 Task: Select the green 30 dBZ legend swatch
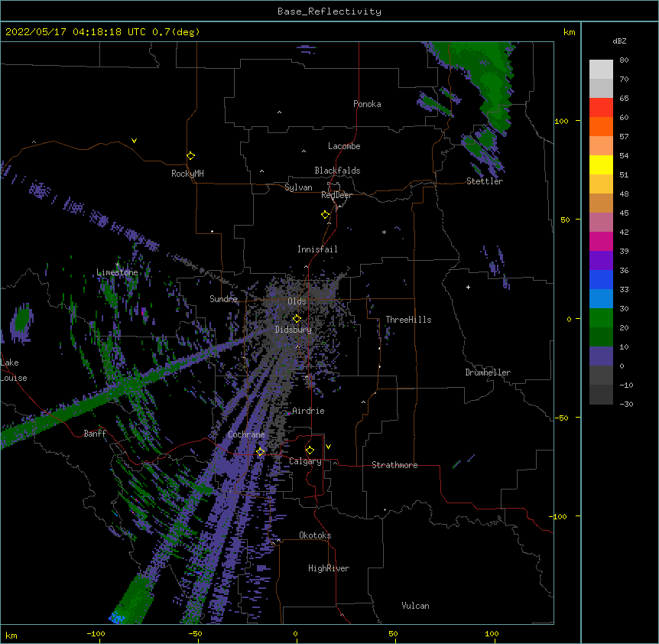601,318
